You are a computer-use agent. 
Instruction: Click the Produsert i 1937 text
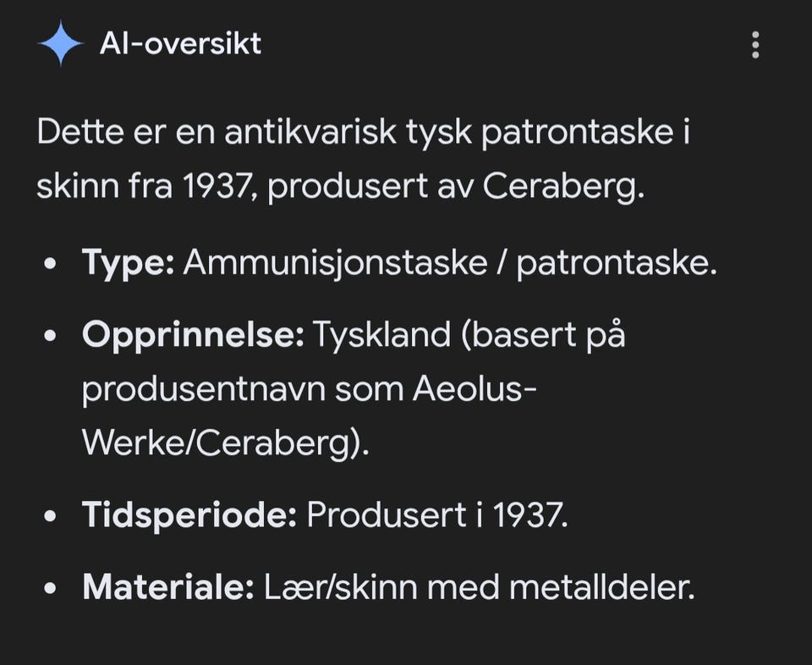[x=436, y=514]
